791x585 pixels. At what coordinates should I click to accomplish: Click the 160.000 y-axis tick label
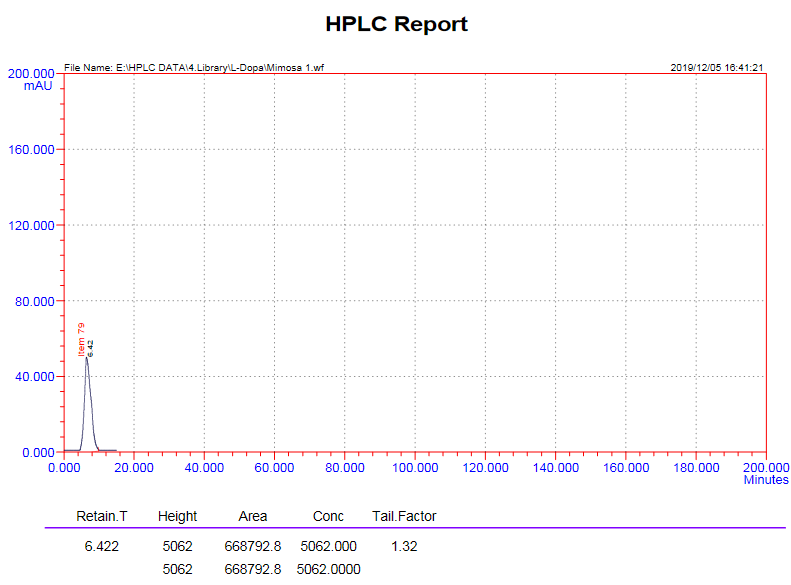[31, 149]
